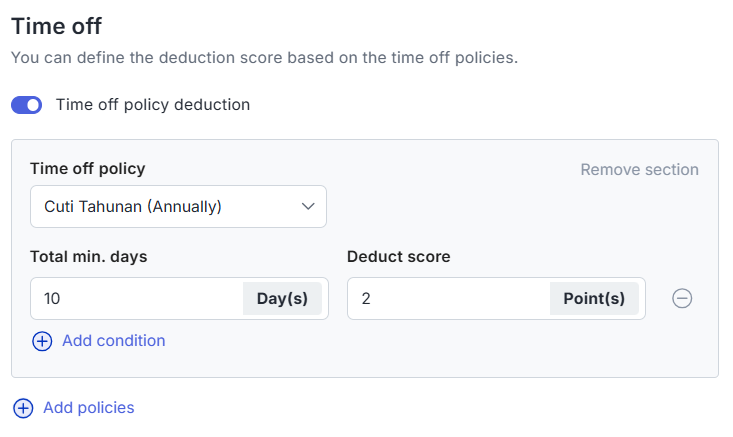Click the Add policies link text
The image size is (733, 437).
(89, 408)
